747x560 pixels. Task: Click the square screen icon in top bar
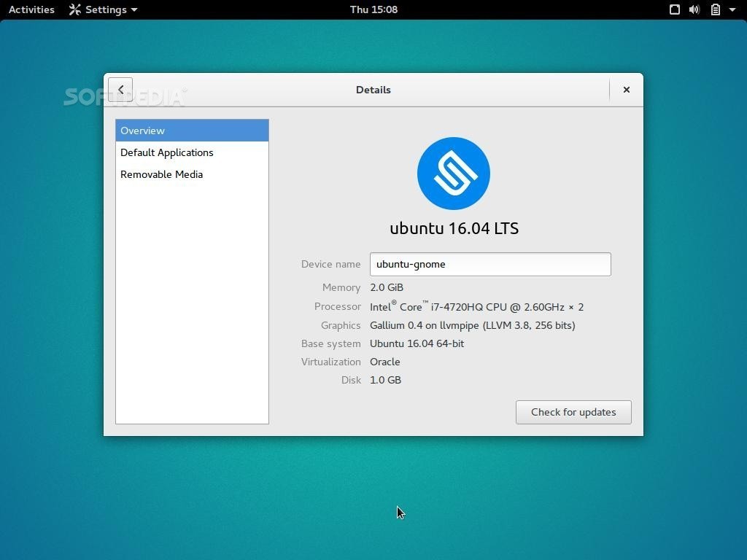pos(675,9)
